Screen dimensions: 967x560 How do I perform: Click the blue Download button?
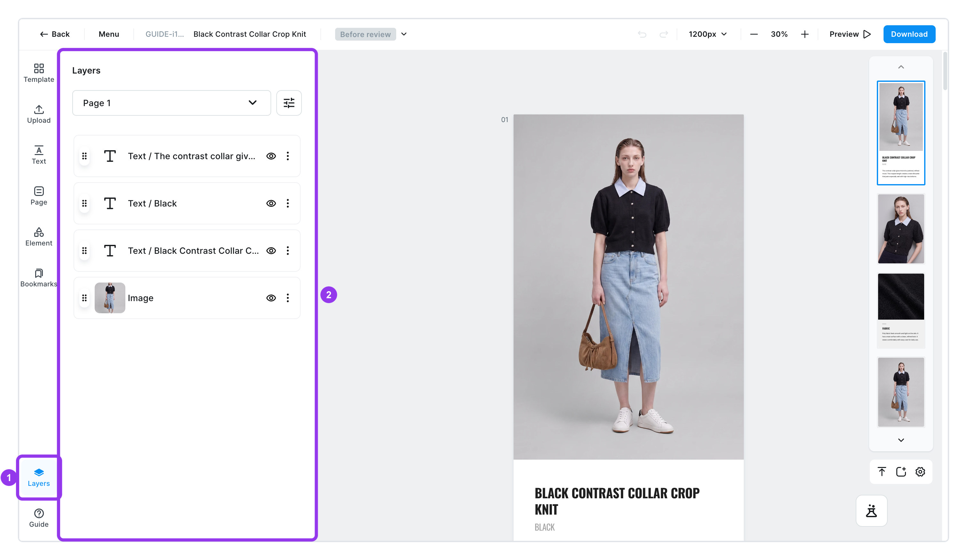[909, 34]
